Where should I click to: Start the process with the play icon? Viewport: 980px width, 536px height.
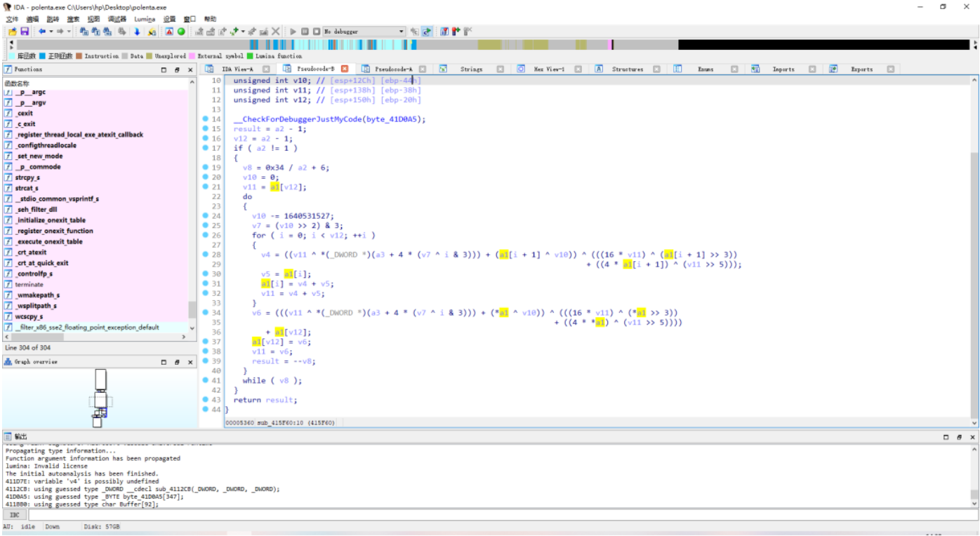coord(293,32)
